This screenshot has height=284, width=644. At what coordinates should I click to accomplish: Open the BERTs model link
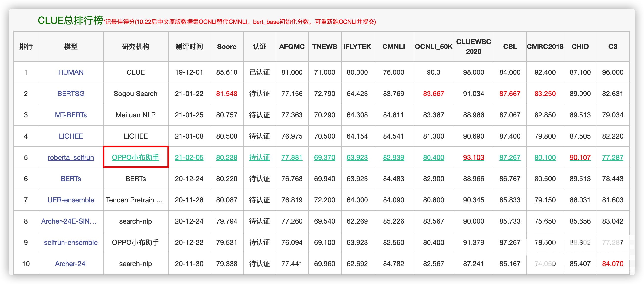coord(71,179)
